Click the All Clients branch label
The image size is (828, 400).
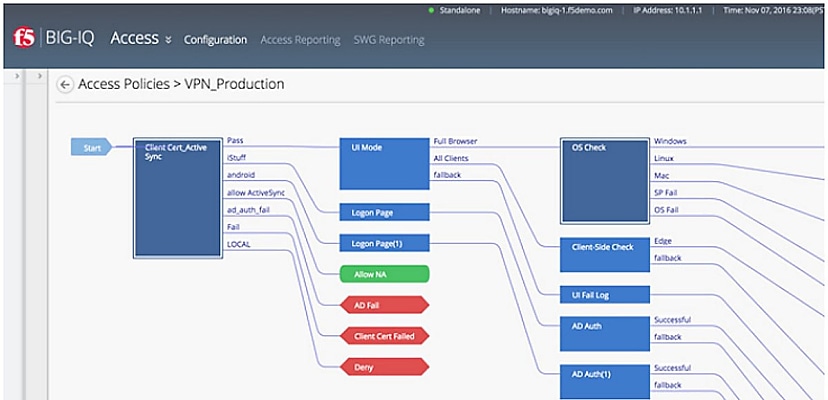[x=450, y=158]
